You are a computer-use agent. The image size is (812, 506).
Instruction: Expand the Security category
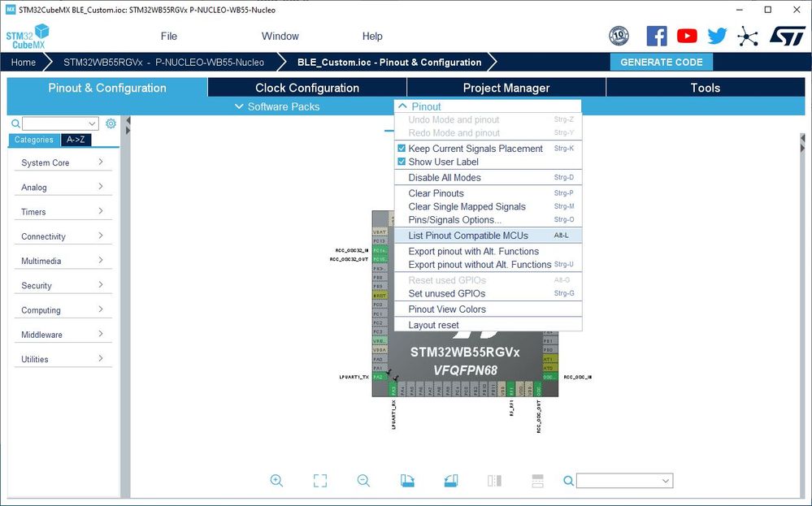coord(63,286)
